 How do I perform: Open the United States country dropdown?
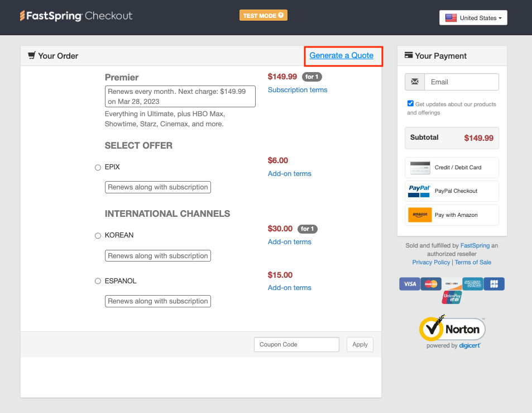(x=473, y=18)
